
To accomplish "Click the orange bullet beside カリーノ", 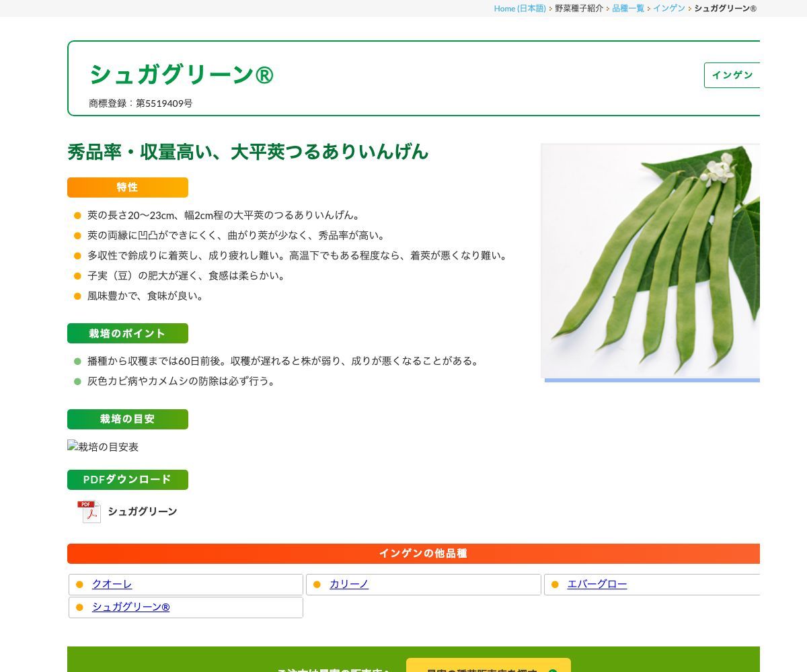I will (318, 585).
